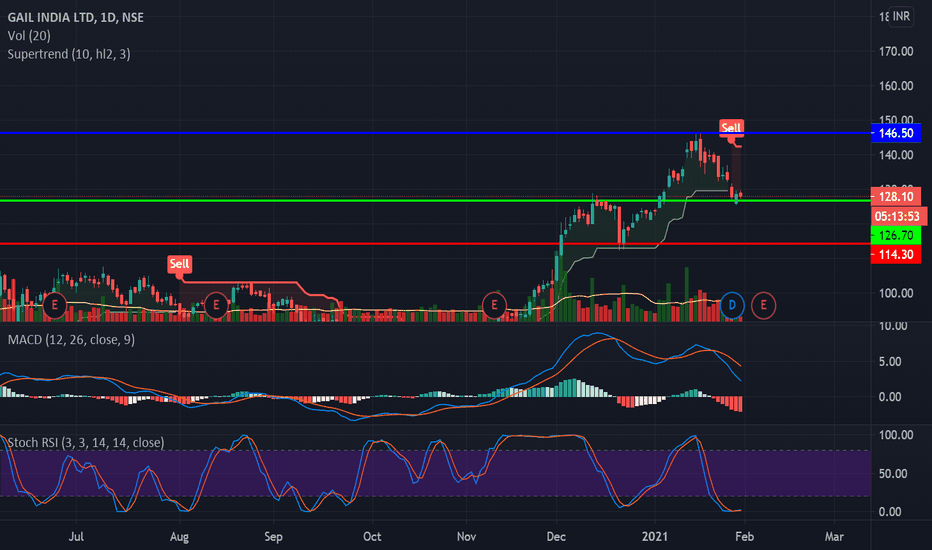Screen dimensions: 932x550
Task: Click the 50.00 value on Stoch RSI axis
Action: point(893,474)
